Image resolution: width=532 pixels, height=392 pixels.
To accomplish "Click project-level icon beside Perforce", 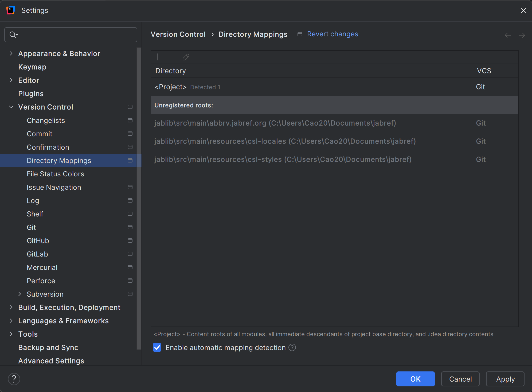I will click(x=130, y=281).
